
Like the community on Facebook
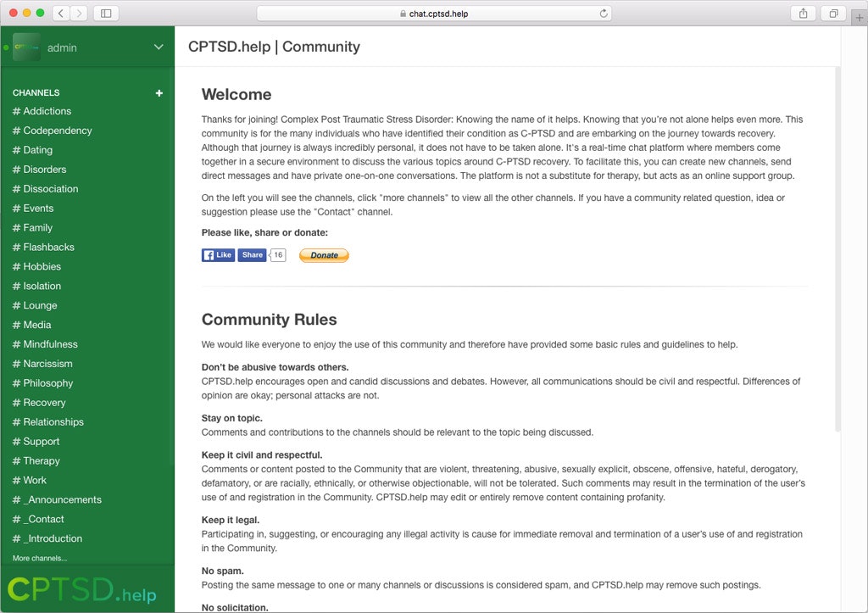[x=219, y=254]
